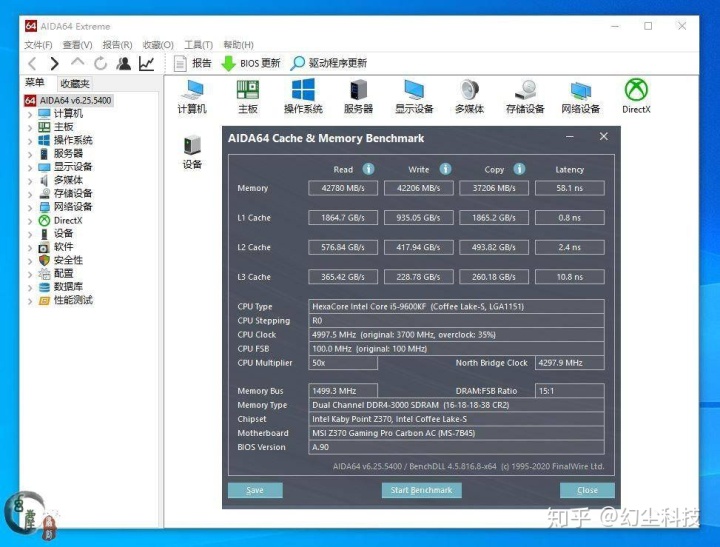Go forward with the right arrow toolbar button
This screenshot has width=720, height=547.
(x=54, y=63)
